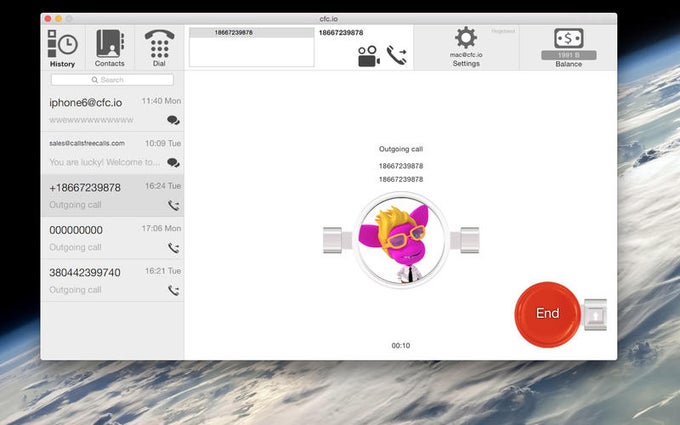Click the Search field in history
The width and height of the screenshot is (680, 425).
[x=112, y=80]
